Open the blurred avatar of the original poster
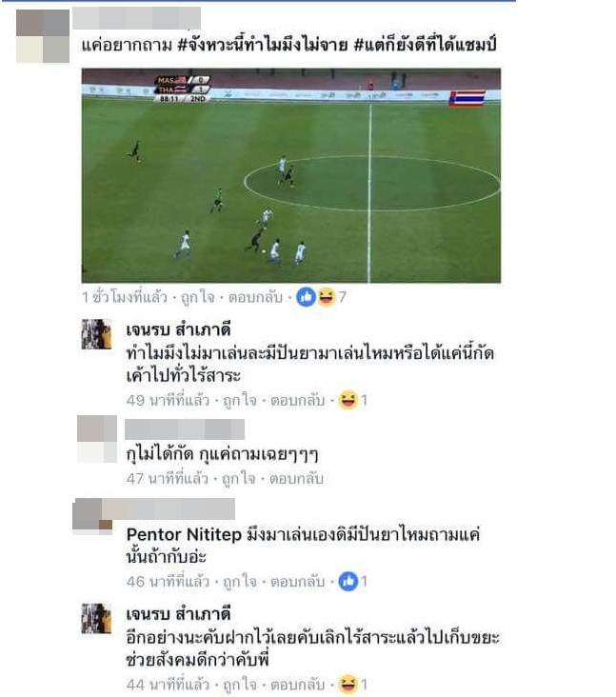 click(x=43, y=36)
